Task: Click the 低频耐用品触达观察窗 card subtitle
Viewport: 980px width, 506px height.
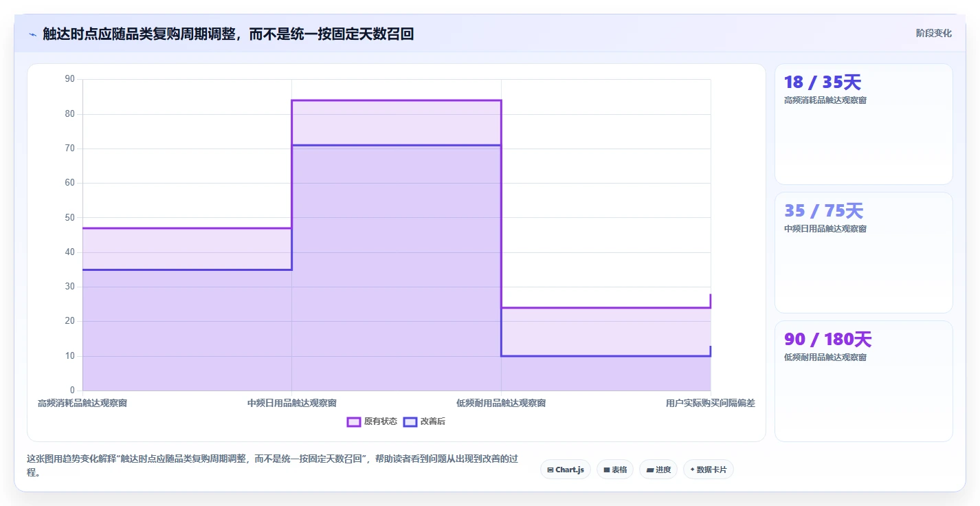Action: (x=825, y=357)
